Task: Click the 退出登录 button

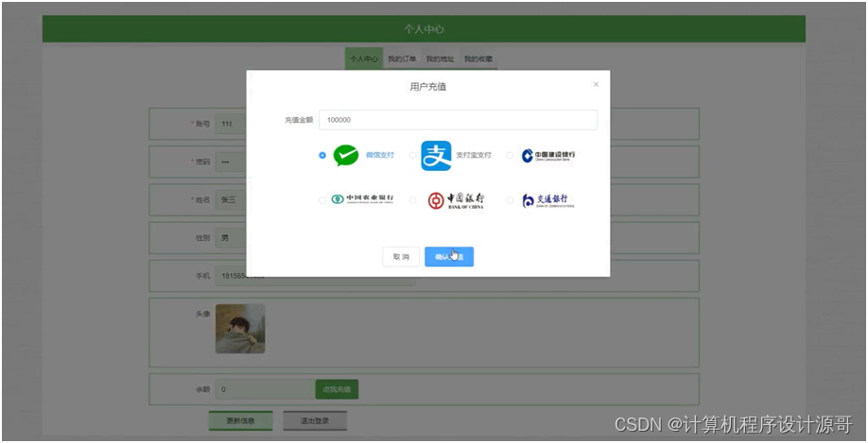Action: pos(315,421)
